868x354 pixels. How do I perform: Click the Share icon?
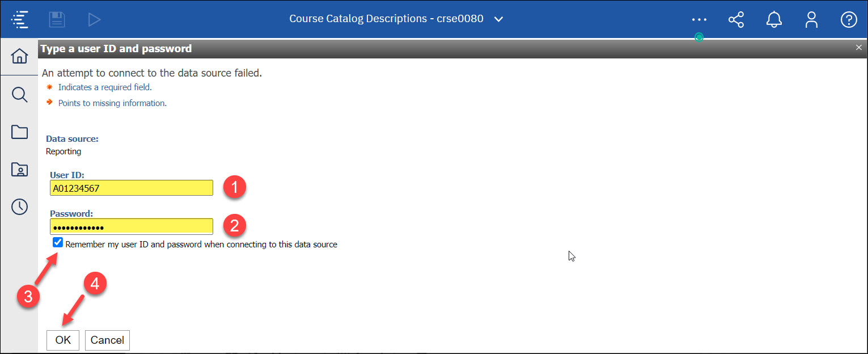(736, 20)
